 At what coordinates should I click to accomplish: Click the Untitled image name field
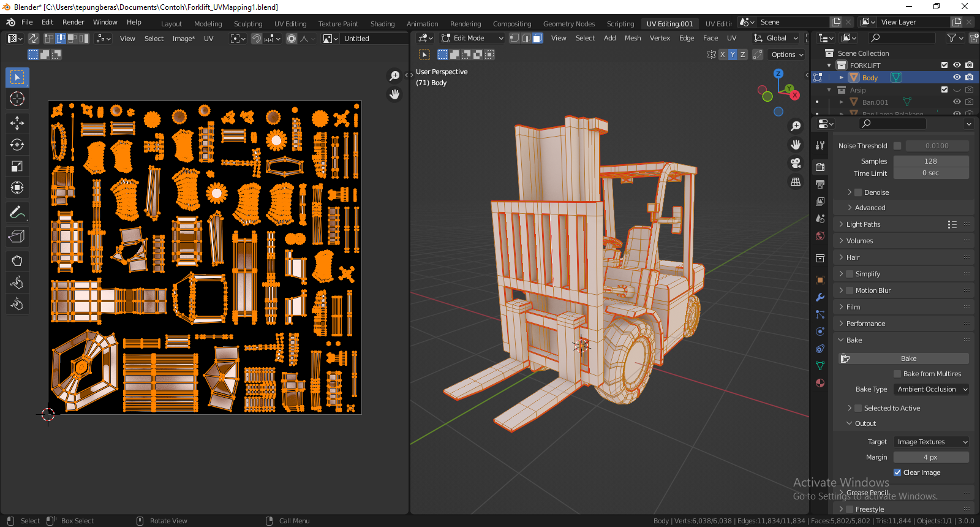(x=374, y=39)
